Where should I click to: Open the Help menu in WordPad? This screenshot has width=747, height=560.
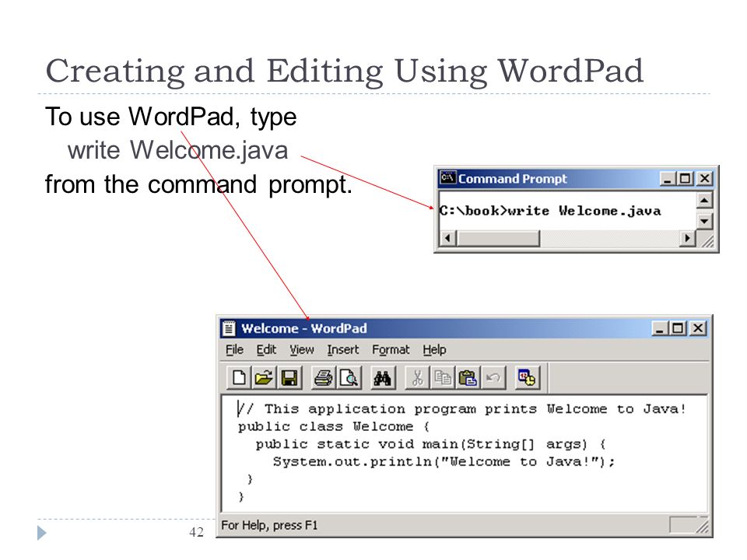point(434,350)
